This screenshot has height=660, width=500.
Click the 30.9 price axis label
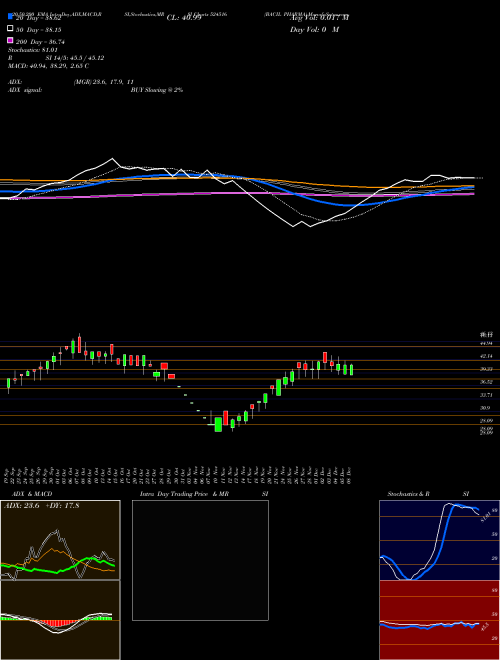pyautogui.click(x=485, y=408)
